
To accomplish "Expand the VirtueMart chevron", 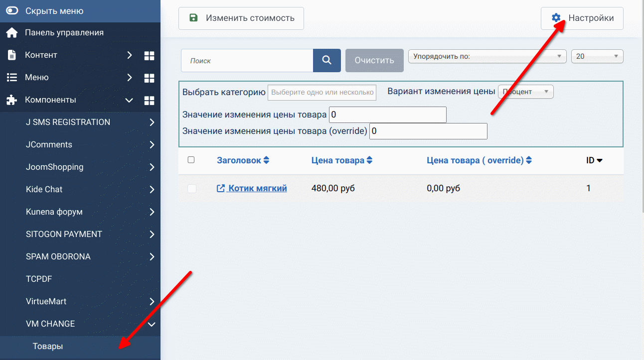I will pyautogui.click(x=152, y=301).
